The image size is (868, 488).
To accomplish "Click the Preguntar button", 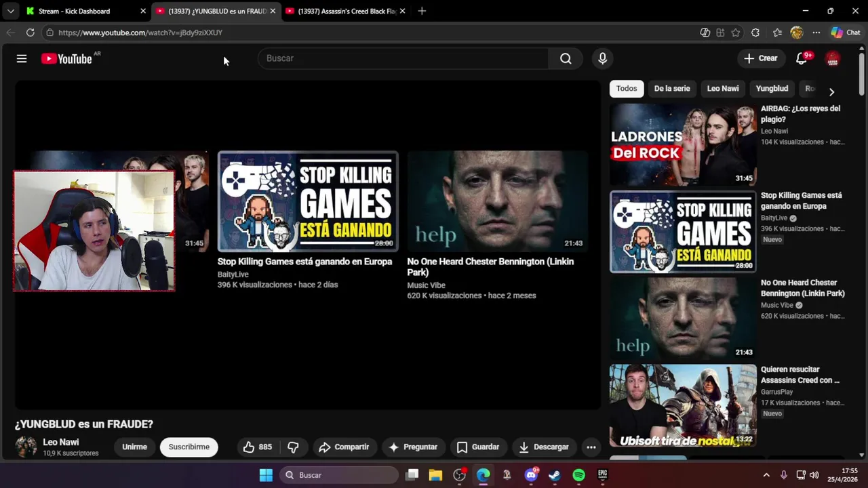I will click(x=413, y=447).
